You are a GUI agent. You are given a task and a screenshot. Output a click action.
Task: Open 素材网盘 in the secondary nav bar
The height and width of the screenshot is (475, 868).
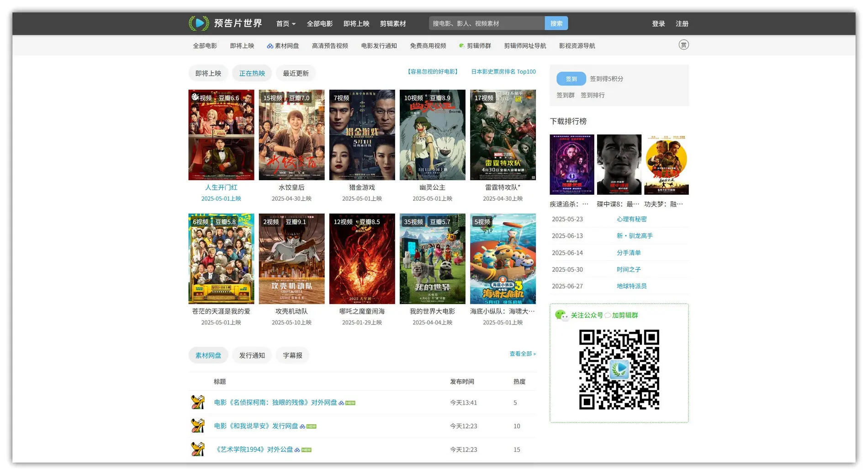pyautogui.click(x=283, y=46)
